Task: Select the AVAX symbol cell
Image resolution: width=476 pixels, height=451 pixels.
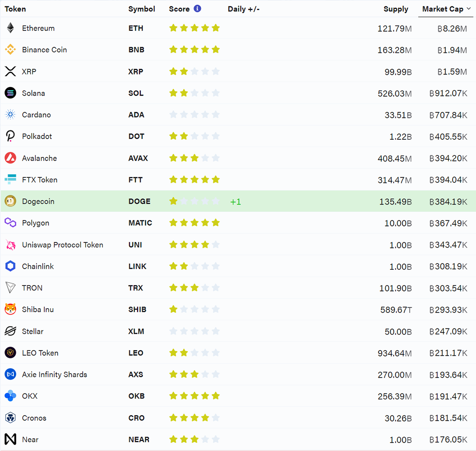Action: [138, 158]
